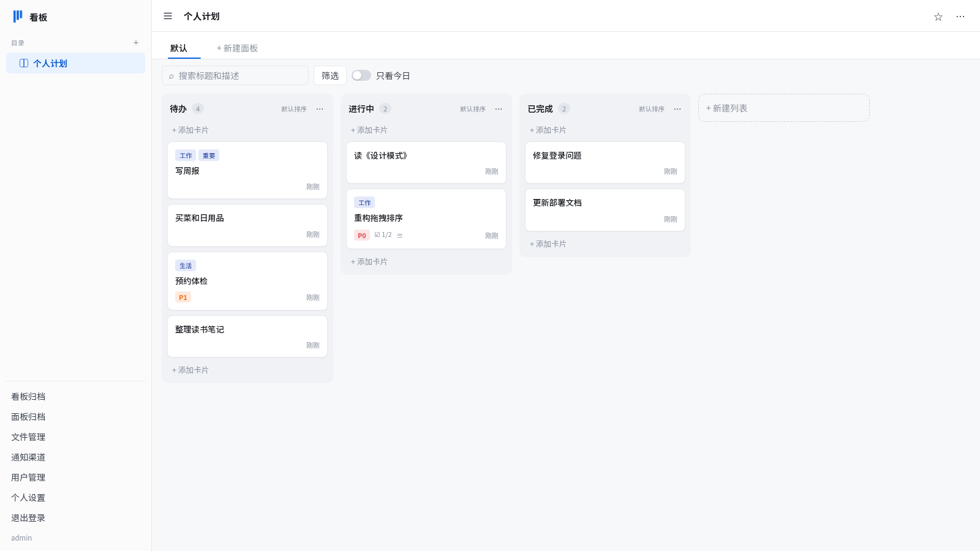
Task: Open 已完成 list options menu
Action: click(x=677, y=109)
